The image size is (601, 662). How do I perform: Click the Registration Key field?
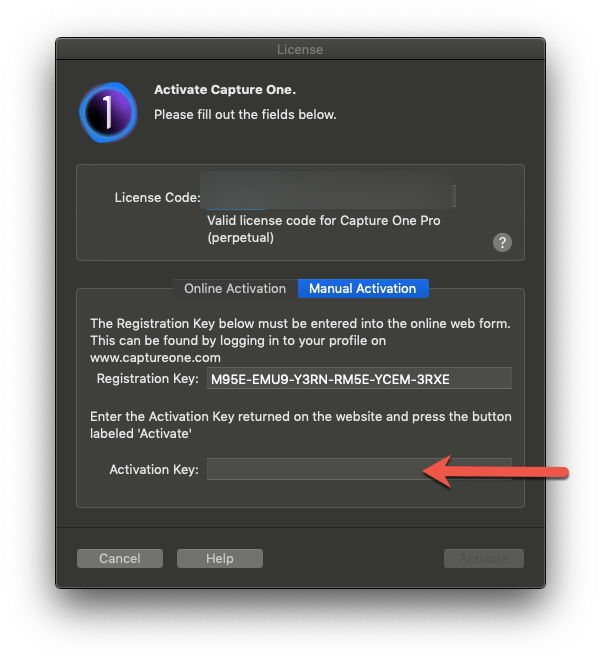(359, 378)
